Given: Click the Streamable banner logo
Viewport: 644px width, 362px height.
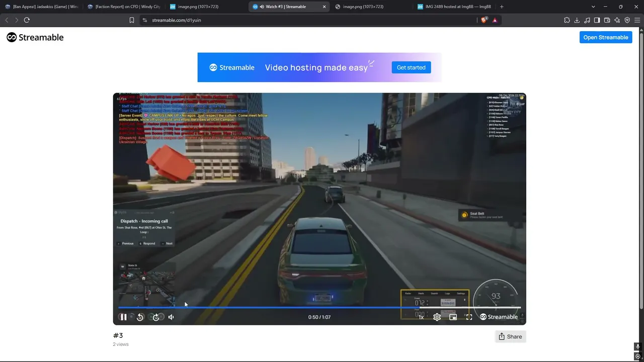Looking at the screenshot, I should click(232, 67).
